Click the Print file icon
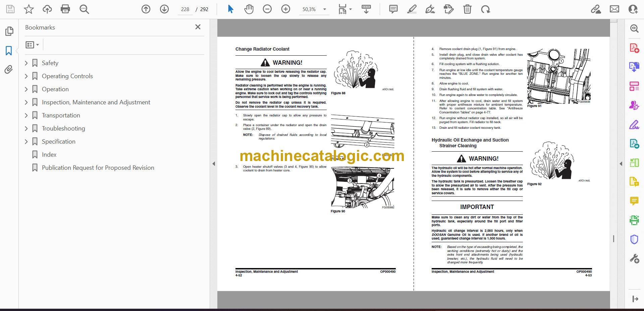This screenshot has height=311, width=644. [65, 9]
